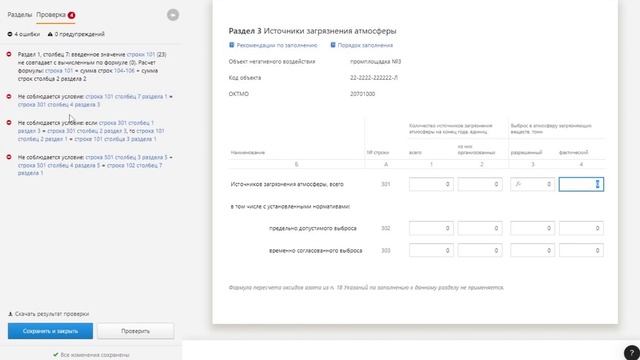This screenshot has width=640, height=360.
Task: Focus row 302 column 1 input
Action: tap(431, 228)
